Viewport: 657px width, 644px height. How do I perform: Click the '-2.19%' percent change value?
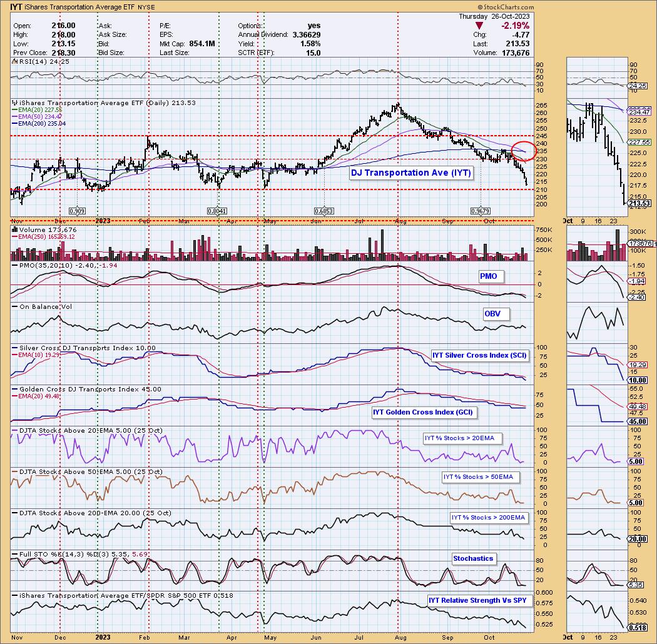point(516,26)
